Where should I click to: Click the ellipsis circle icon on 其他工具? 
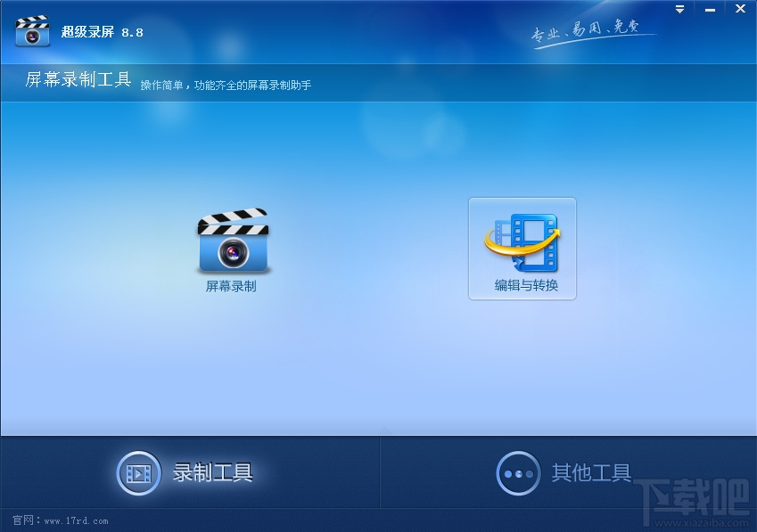point(518,473)
